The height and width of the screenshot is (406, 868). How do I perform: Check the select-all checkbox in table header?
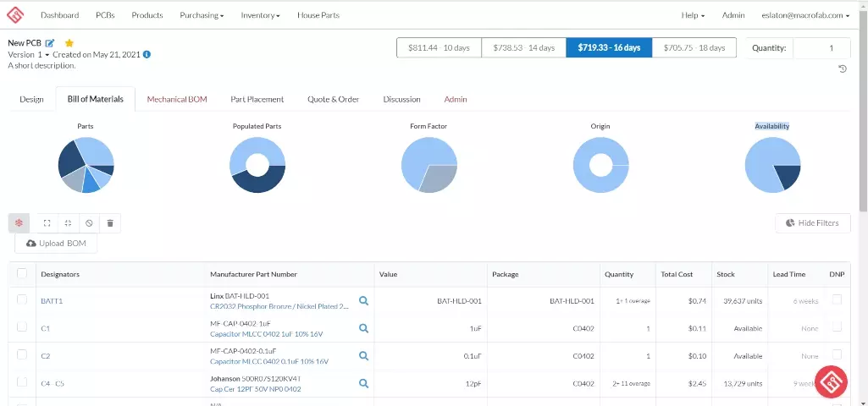(x=22, y=274)
